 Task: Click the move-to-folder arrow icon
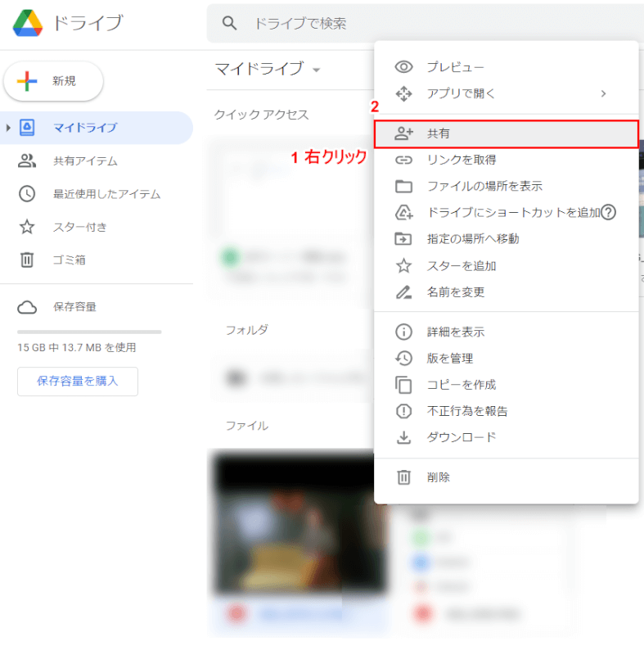point(403,239)
